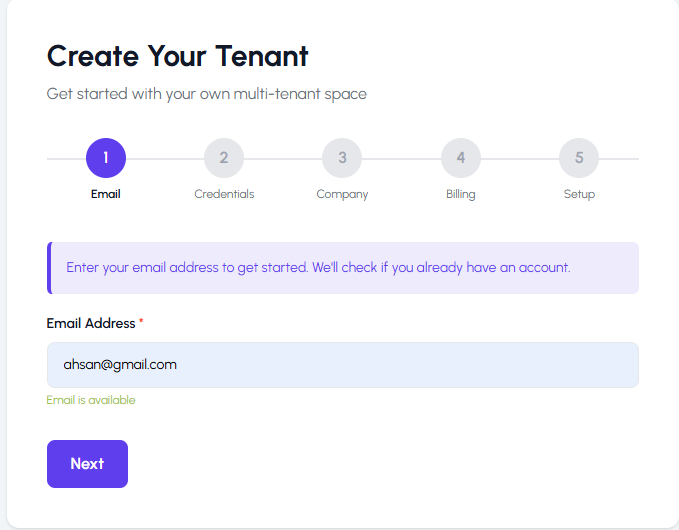Screen dimensions: 679x530
Task: Open the Credentials step label
Action: tap(224, 194)
